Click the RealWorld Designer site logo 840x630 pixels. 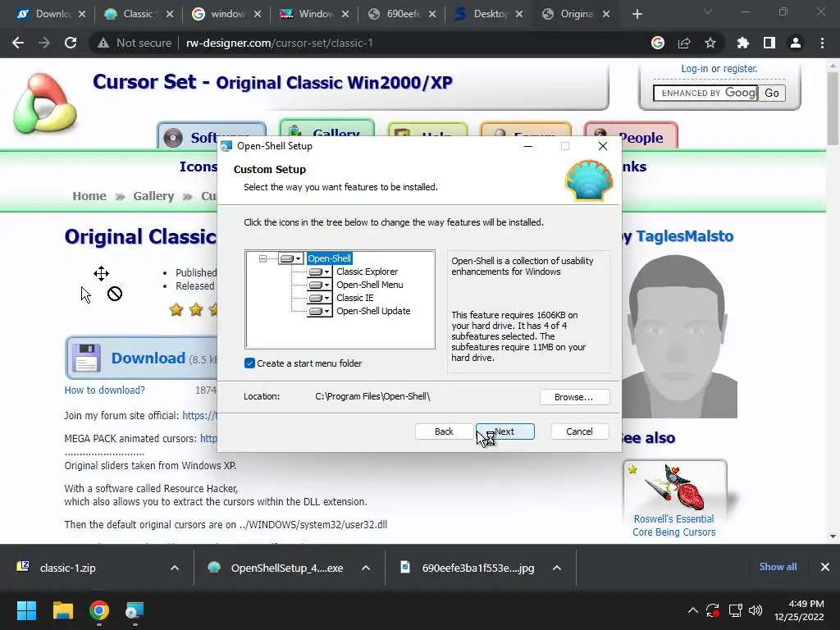tap(45, 103)
